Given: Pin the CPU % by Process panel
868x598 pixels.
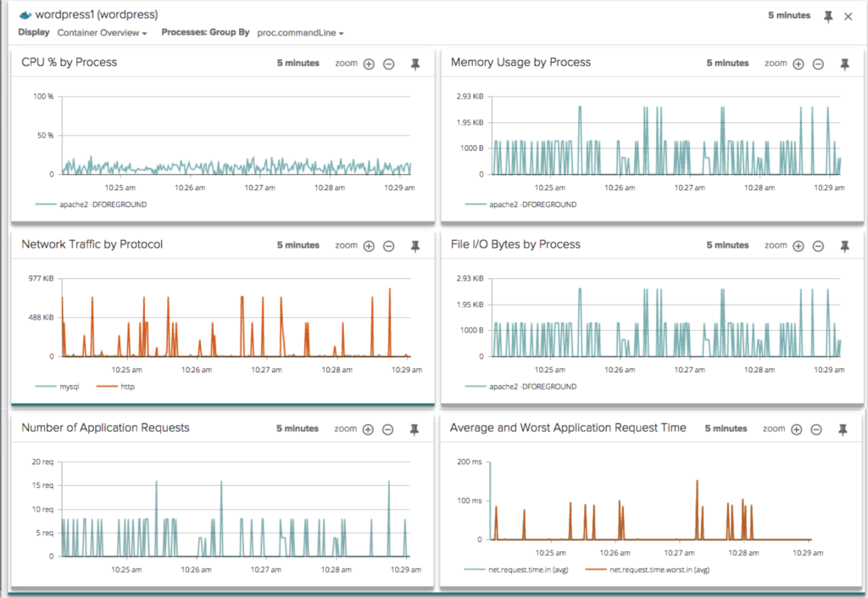Looking at the screenshot, I should [x=415, y=64].
